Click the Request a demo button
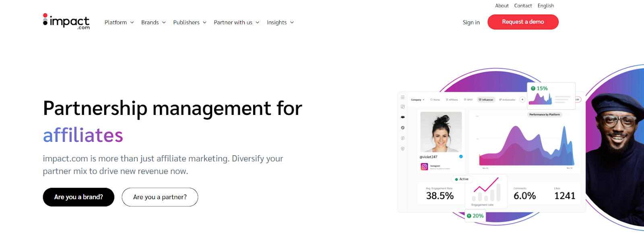 523,22
